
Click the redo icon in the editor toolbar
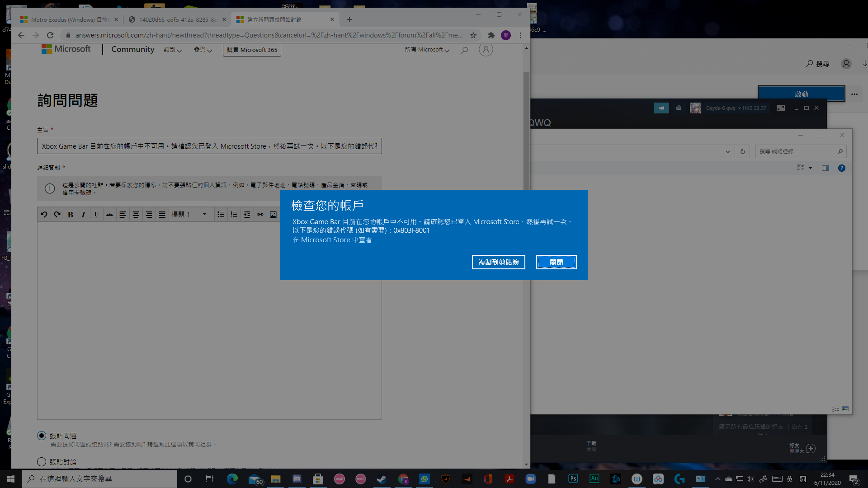(57, 215)
